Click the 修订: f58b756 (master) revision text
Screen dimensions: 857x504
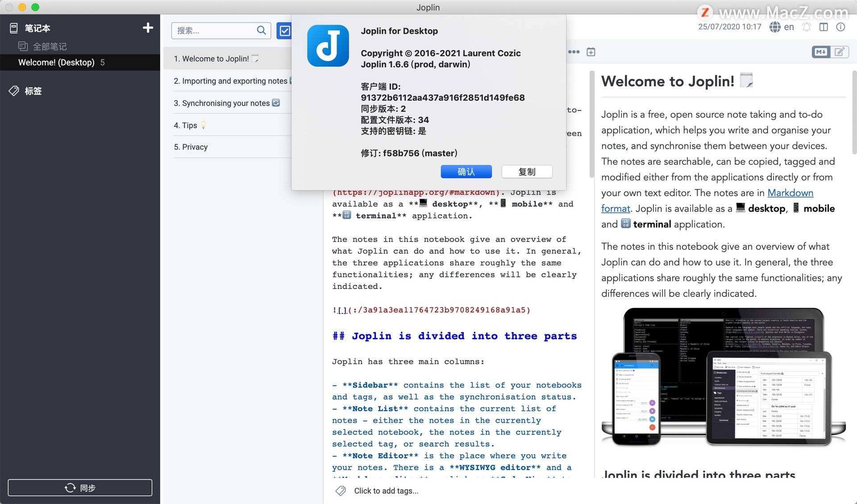point(409,153)
